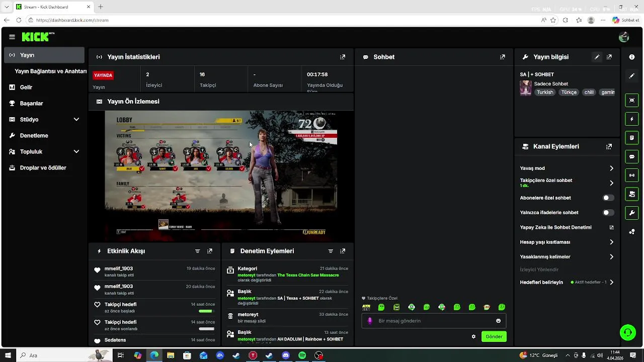
Task: Click the Gönder send button
Action: [494, 337]
